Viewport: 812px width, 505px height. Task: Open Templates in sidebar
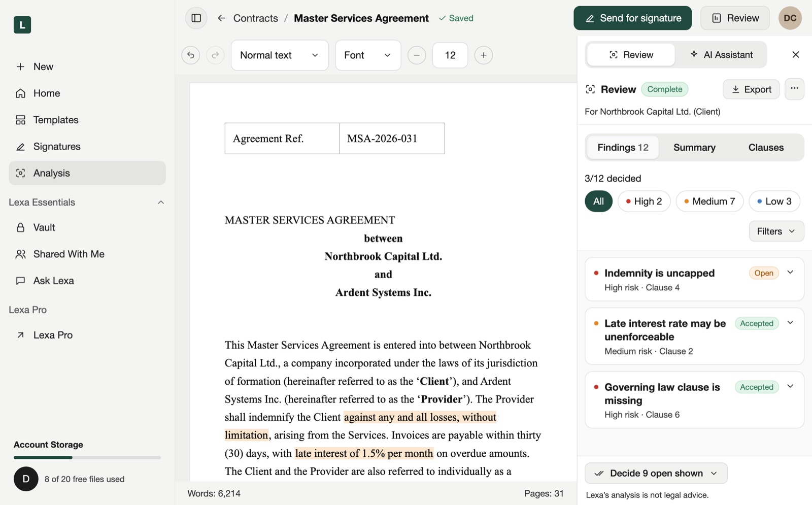click(87, 120)
